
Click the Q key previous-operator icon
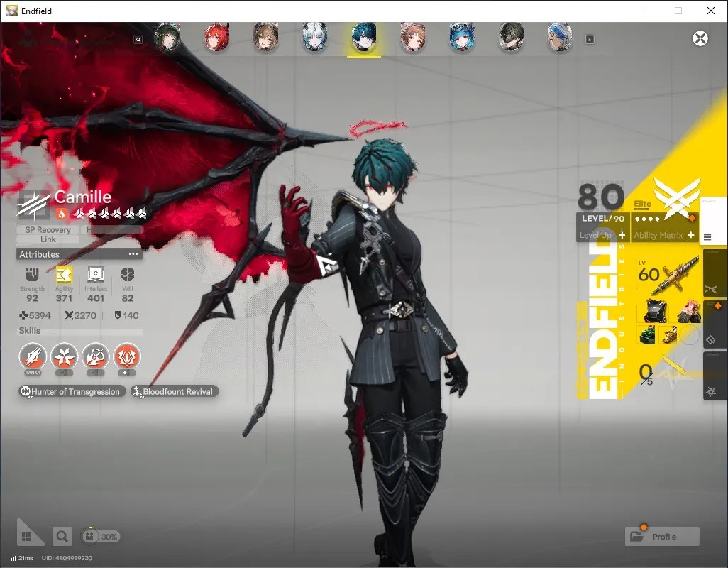(x=138, y=40)
